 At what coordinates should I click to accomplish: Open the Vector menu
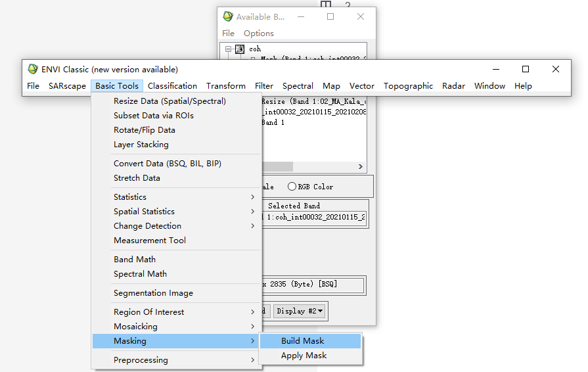362,86
